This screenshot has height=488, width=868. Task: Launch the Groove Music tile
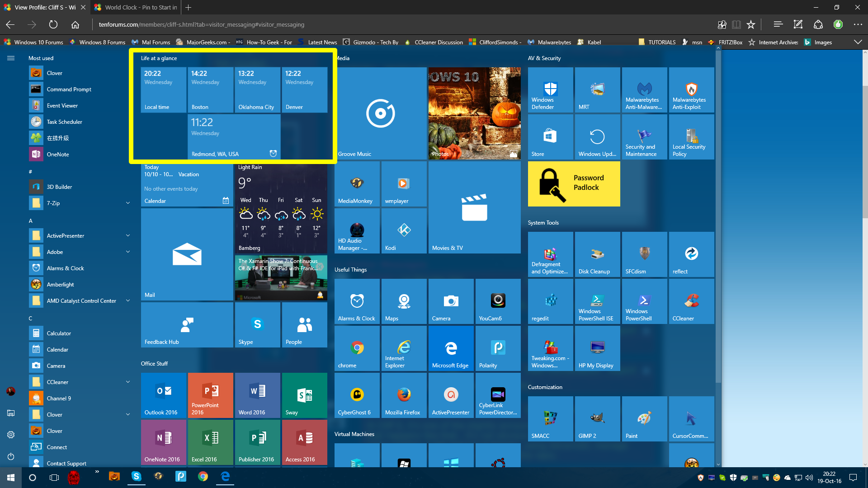click(380, 113)
